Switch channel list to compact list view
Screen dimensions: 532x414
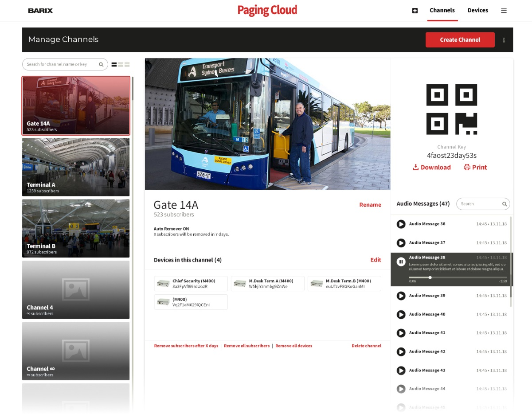pyautogui.click(x=120, y=64)
